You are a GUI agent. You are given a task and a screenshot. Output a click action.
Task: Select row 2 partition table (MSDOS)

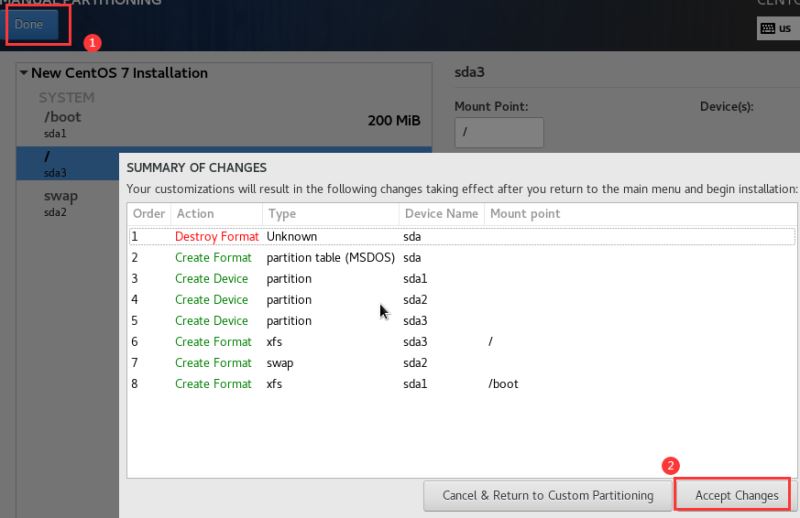click(400, 258)
